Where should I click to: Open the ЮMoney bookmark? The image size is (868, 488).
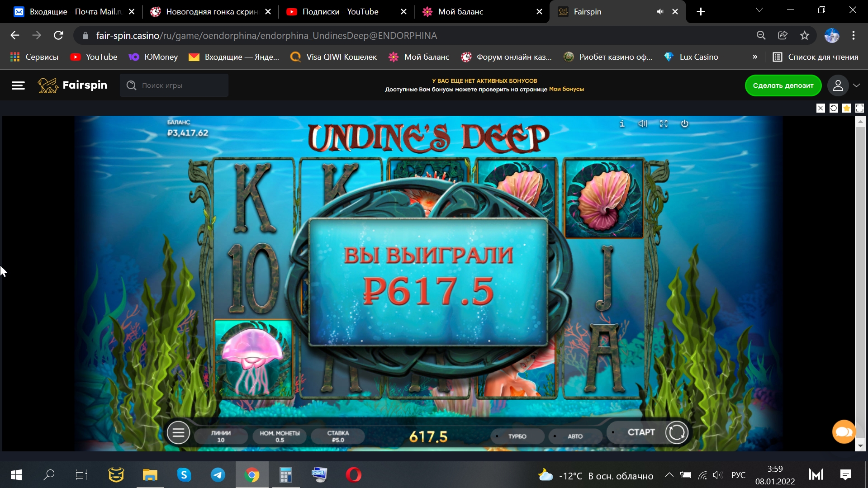click(x=153, y=57)
